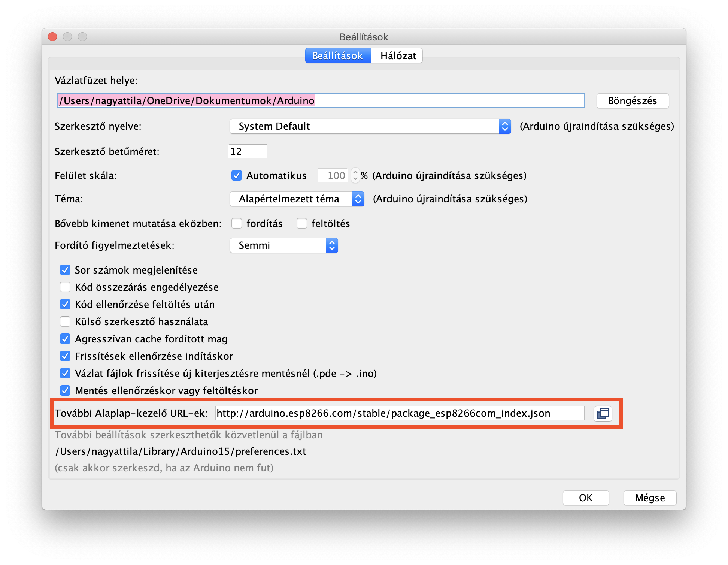The height and width of the screenshot is (565, 728).
Task: Enable Külső szerkesztő használata checkbox
Action: 65,321
